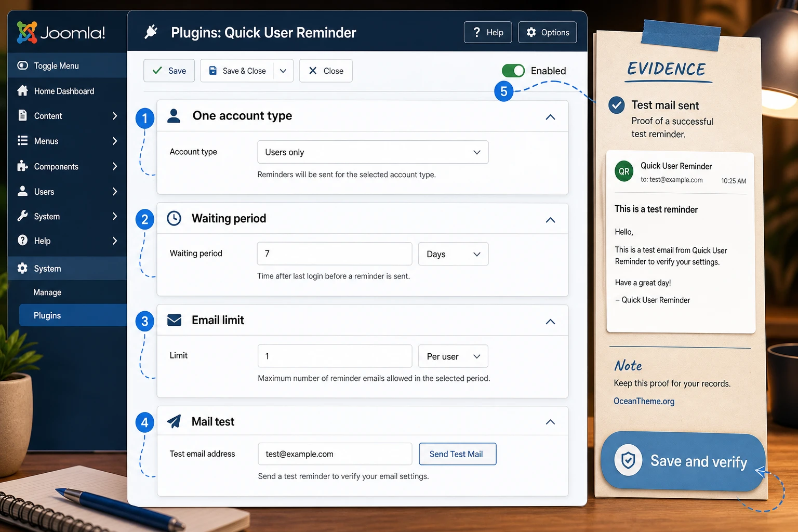798x532 pixels.
Task: Collapse the One account type section
Action: pyautogui.click(x=550, y=117)
